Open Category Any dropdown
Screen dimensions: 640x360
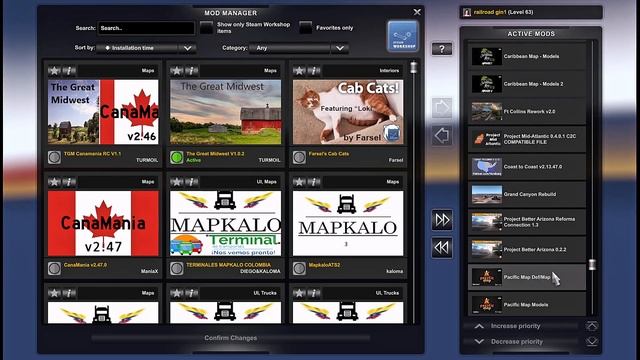(299, 48)
